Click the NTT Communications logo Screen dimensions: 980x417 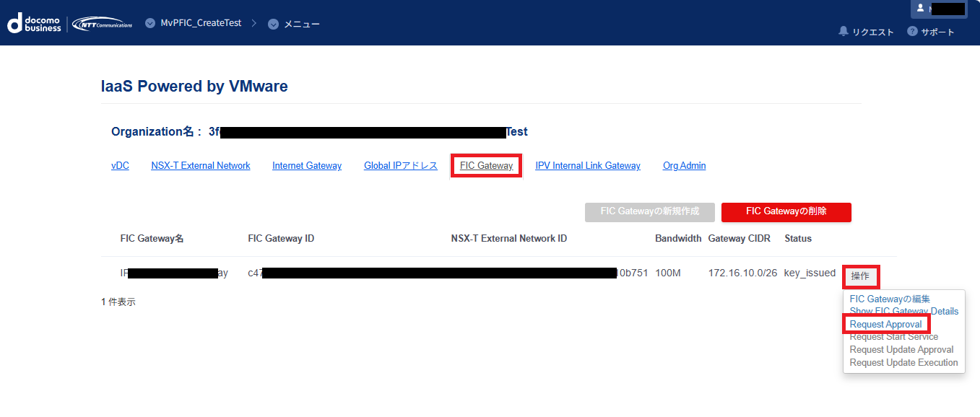pos(102,24)
